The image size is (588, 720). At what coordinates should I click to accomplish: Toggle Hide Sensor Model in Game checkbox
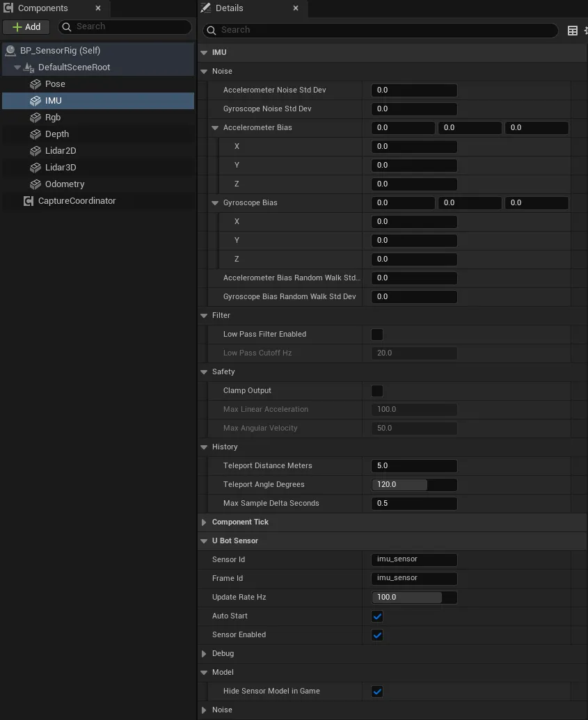pos(377,691)
